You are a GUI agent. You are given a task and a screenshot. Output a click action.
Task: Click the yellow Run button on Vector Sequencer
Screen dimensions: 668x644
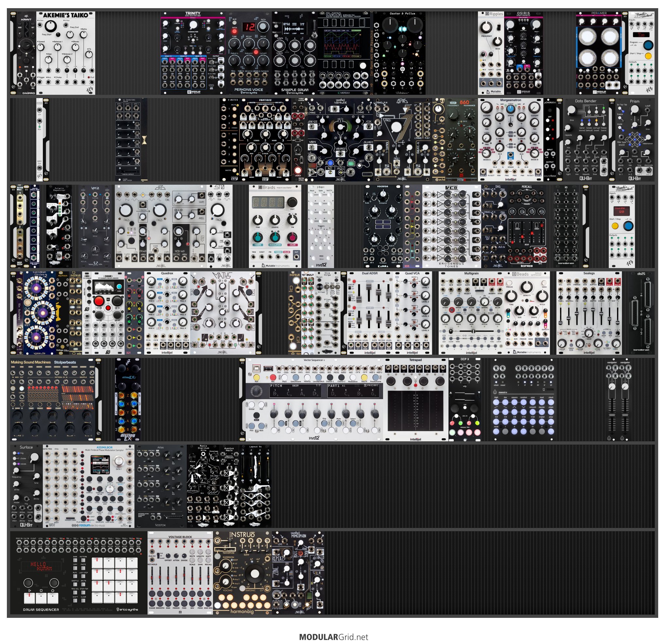[256, 377]
